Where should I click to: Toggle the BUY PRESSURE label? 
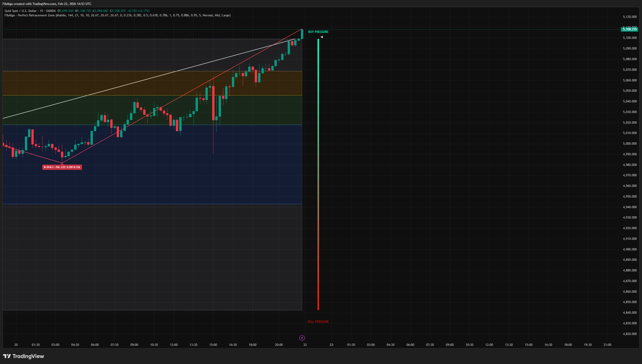tap(318, 32)
